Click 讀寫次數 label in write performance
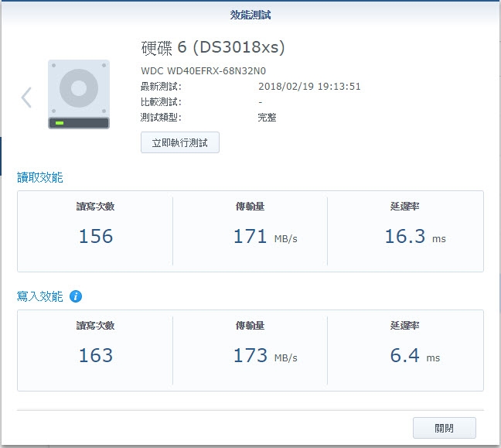Image resolution: width=501 pixels, height=448 pixels. coord(95,326)
